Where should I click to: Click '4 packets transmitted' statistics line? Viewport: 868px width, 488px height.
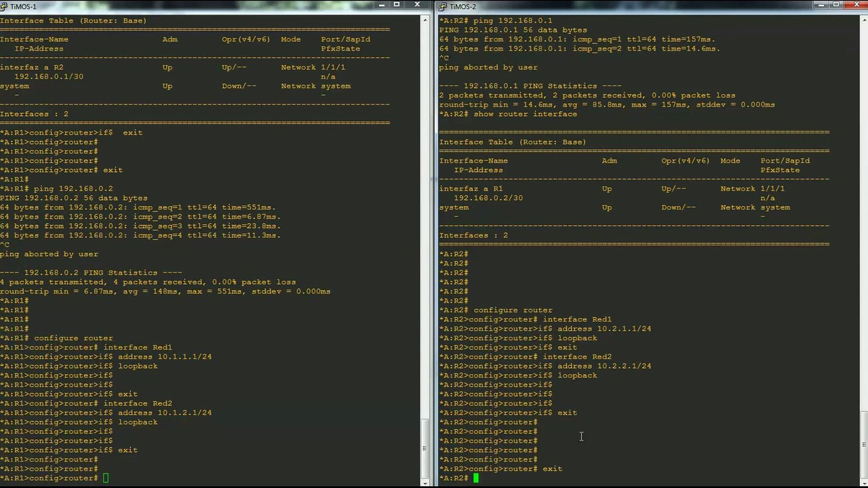(148, 282)
